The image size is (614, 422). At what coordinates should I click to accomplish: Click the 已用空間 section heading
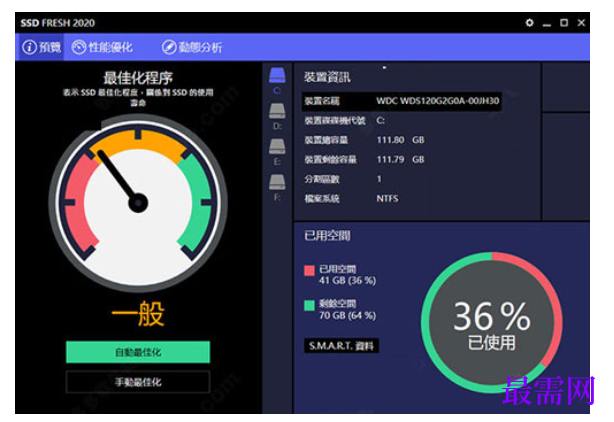coord(327,235)
